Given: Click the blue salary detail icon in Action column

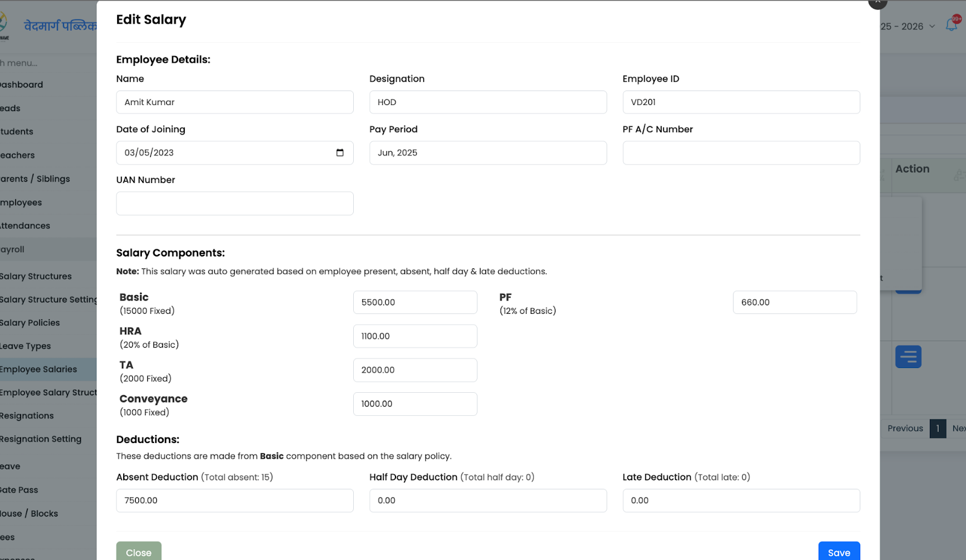Looking at the screenshot, I should tap(908, 357).
